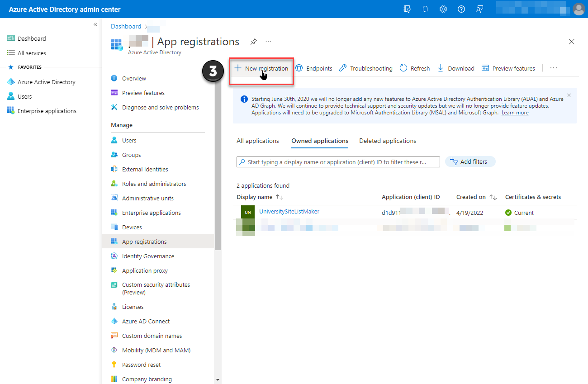Click the Dashboard icon in sidebar

11,38
